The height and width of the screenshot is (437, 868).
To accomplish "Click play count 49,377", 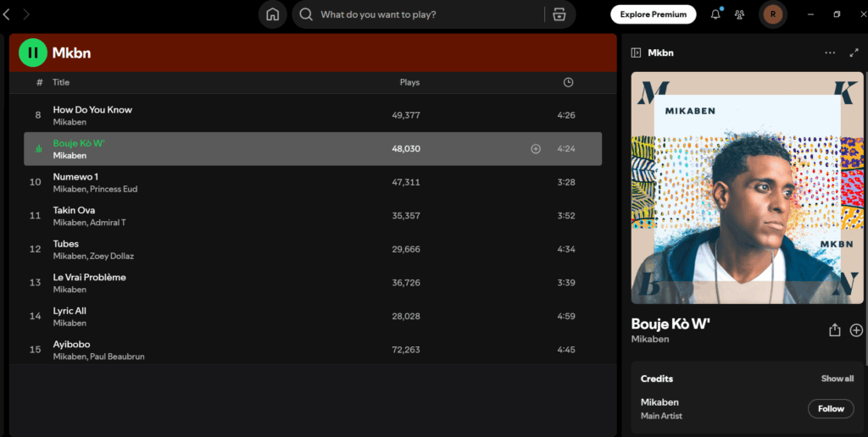I will (406, 115).
